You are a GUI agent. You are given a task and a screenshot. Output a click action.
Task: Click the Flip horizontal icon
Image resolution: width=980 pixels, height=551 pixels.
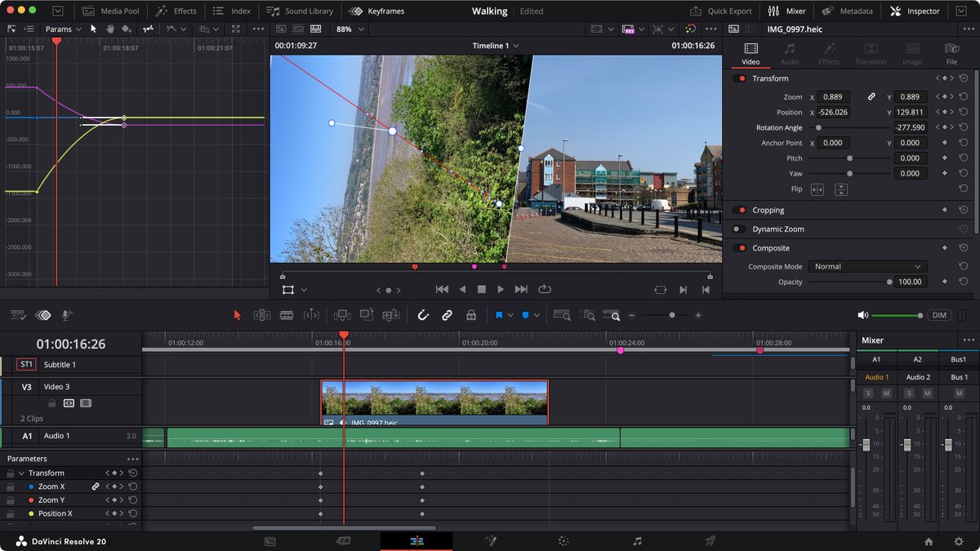click(x=817, y=189)
